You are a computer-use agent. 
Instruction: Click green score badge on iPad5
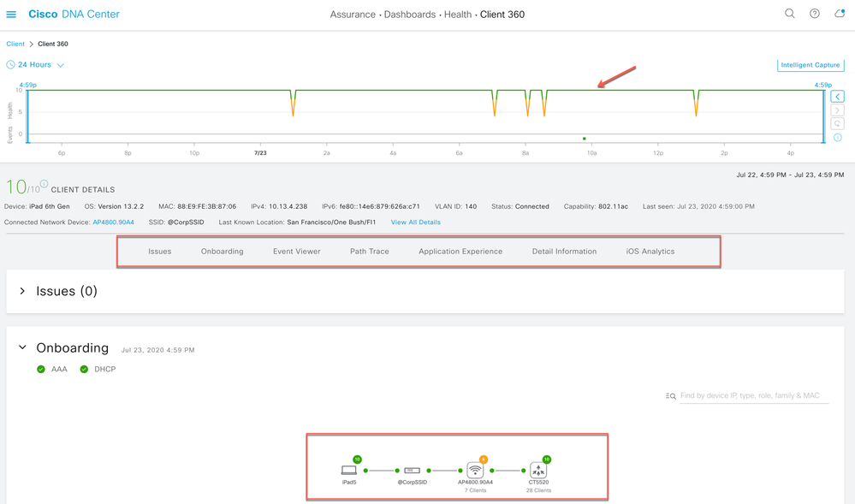tap(357, 460)
